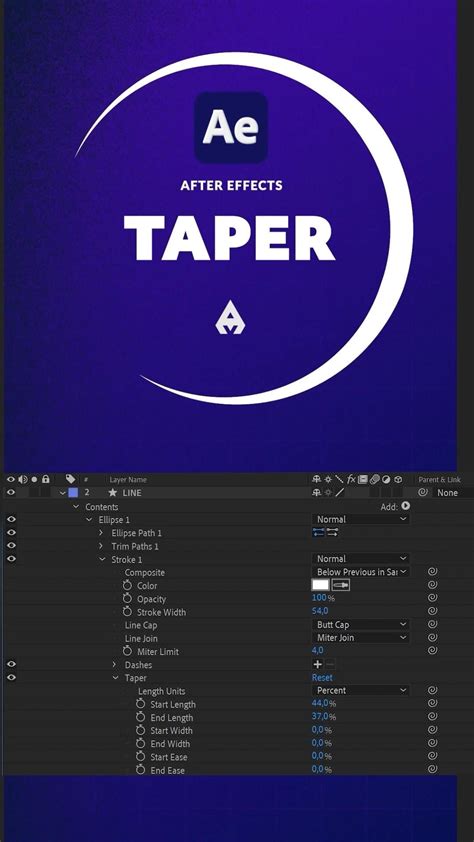This screenshot has height=842, width=474.
Task: Collapse the Contents group
Action: tap(76, 506)
